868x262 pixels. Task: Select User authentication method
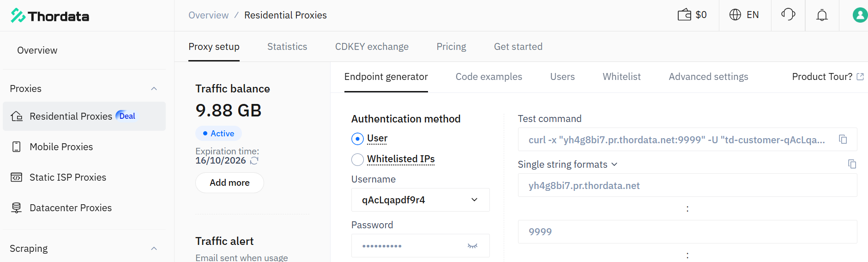point(357,139)
